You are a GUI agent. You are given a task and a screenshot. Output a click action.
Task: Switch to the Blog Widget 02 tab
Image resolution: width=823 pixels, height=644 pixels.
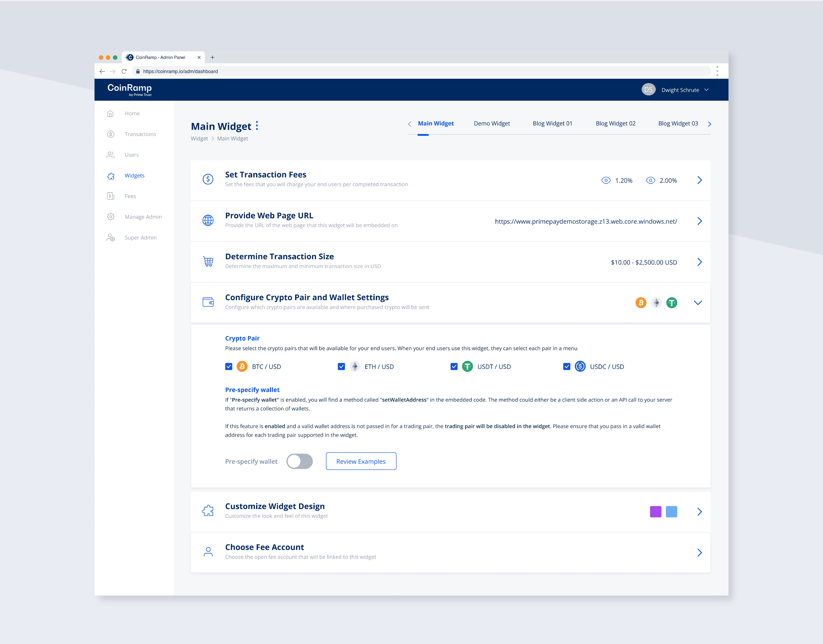(x=616, y=123)
